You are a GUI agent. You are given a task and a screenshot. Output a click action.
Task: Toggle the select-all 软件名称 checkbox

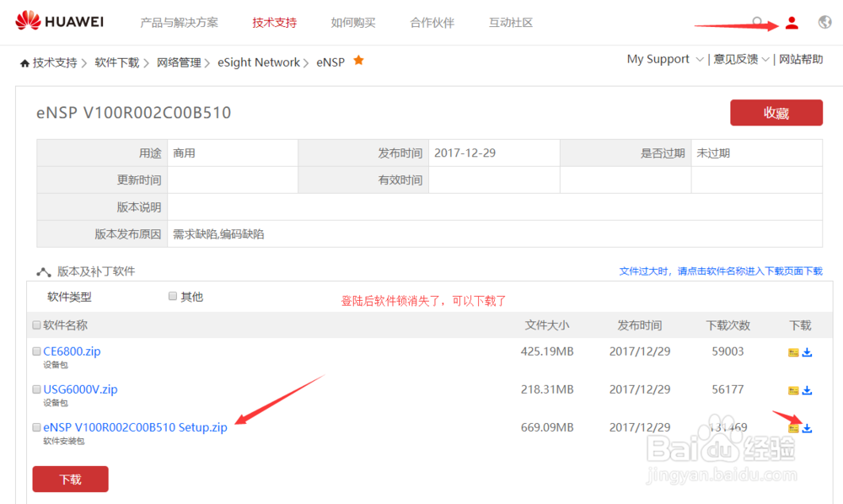36,325
